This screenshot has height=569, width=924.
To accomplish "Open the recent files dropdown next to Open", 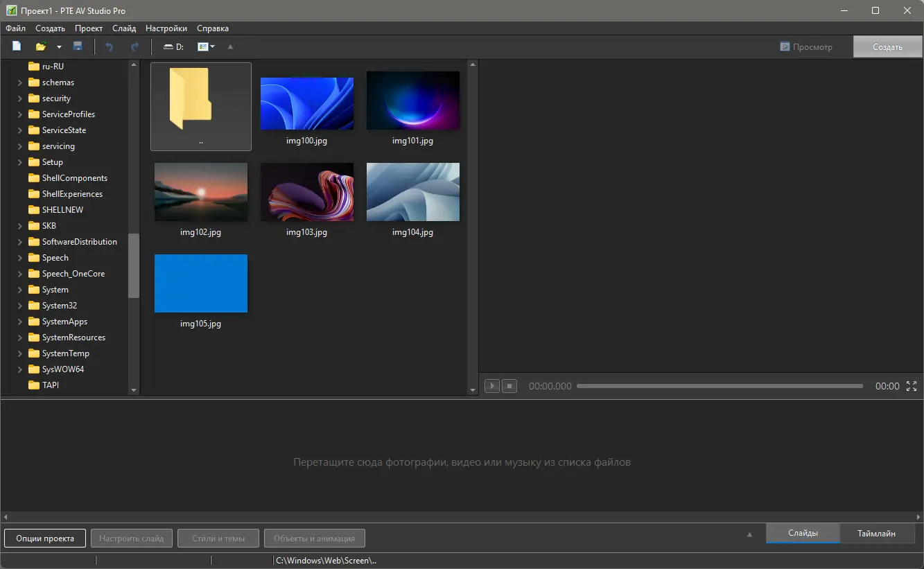I will coord(58,46).
